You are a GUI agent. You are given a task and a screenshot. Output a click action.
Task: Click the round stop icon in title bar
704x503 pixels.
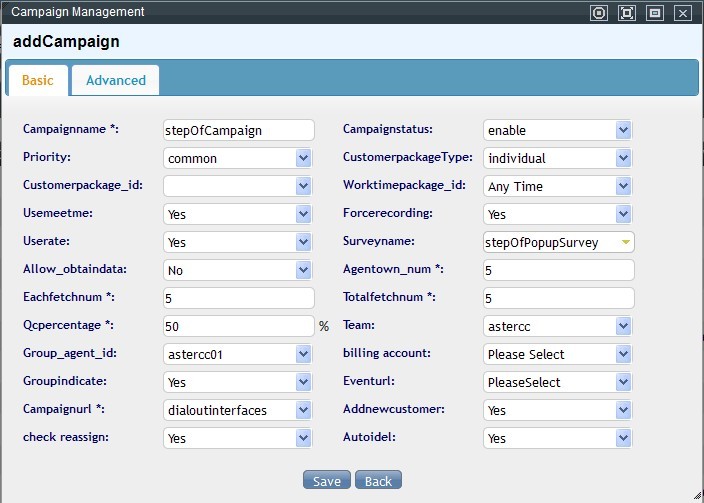pyautogui.click(x=599, y=13)
